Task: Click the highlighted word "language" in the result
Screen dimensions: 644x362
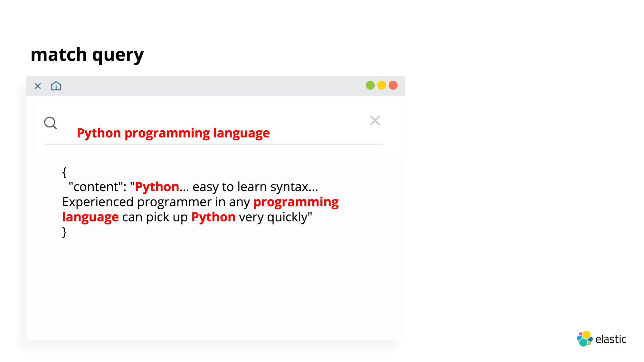Action: 90,217
